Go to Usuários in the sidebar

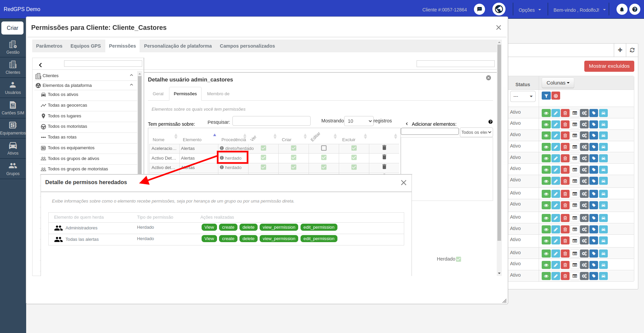click(x=13, y=88)
